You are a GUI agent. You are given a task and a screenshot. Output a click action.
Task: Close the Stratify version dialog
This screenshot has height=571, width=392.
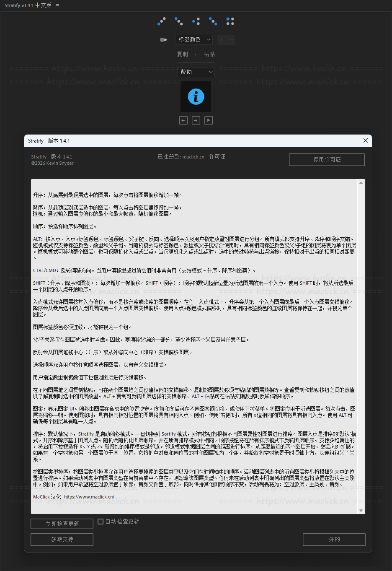click(366, 140)
